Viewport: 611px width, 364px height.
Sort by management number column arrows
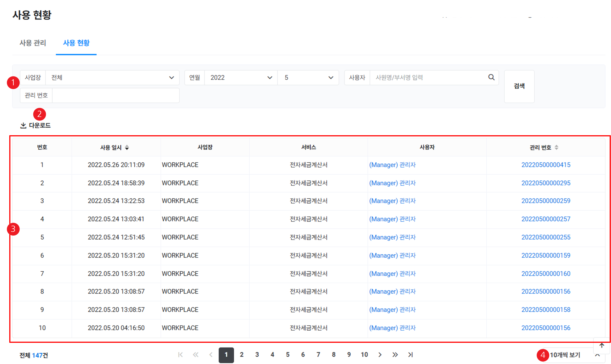556,147
